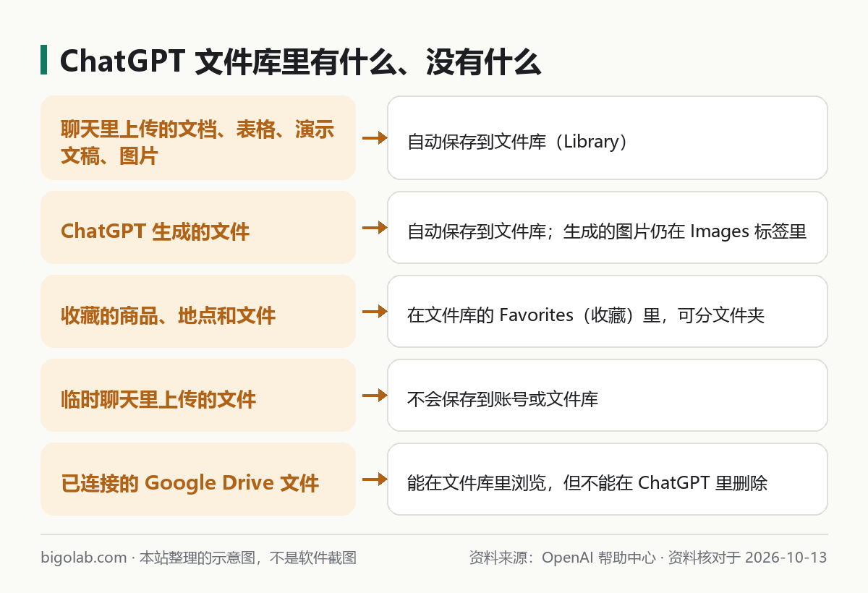This screenshot has height=593, width=868.
Task: Click '能在文件库里浏览，但不能在 ChatGPT 里删除'
Action: 587,483
